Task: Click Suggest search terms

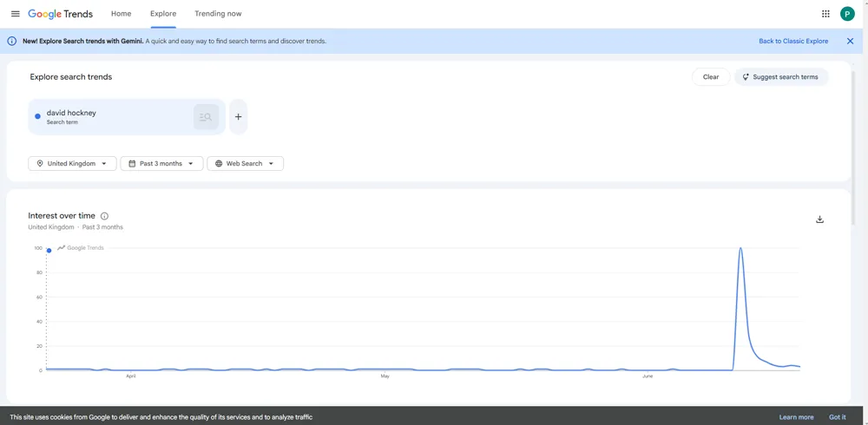Action: [x=781, y=77]
